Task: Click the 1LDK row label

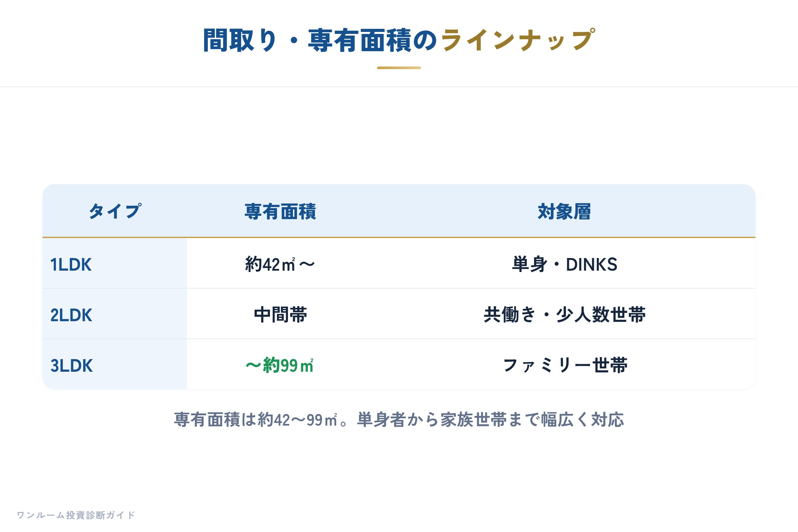Action: pos(71,265)
